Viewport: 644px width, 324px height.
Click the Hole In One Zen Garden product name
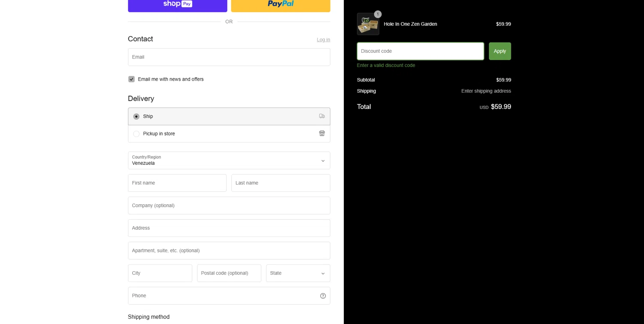[x=410, y=24]
